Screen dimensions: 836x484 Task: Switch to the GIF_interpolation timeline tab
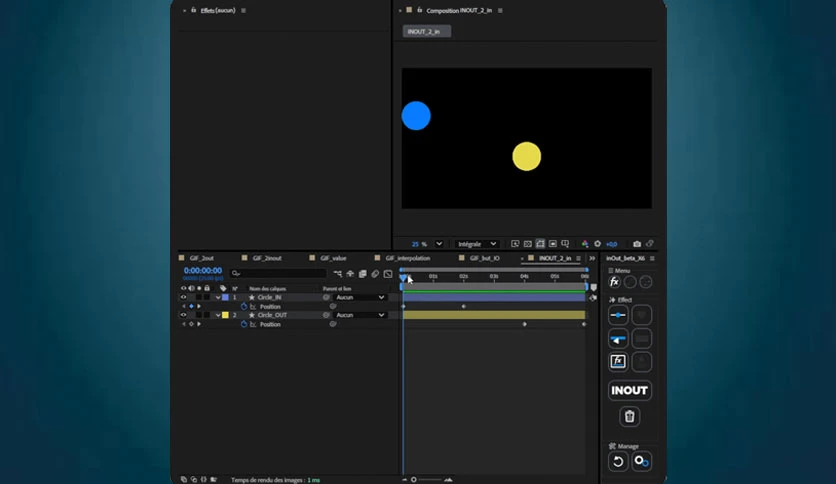click(x=408, y=258)
